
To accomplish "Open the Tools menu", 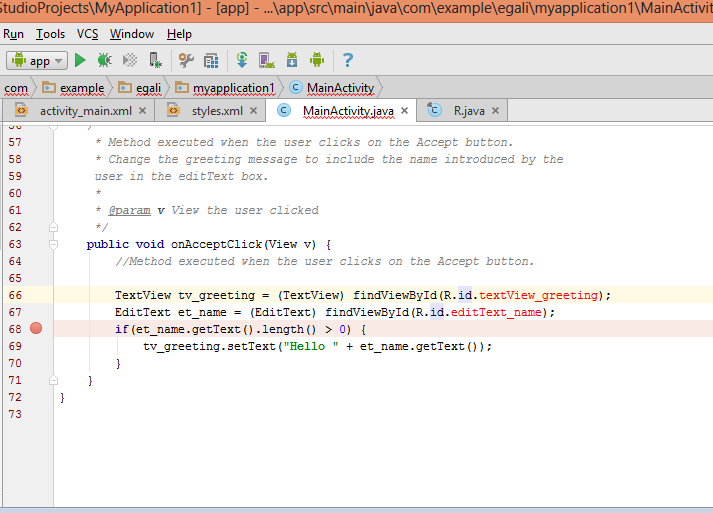I will coord(50,34).
